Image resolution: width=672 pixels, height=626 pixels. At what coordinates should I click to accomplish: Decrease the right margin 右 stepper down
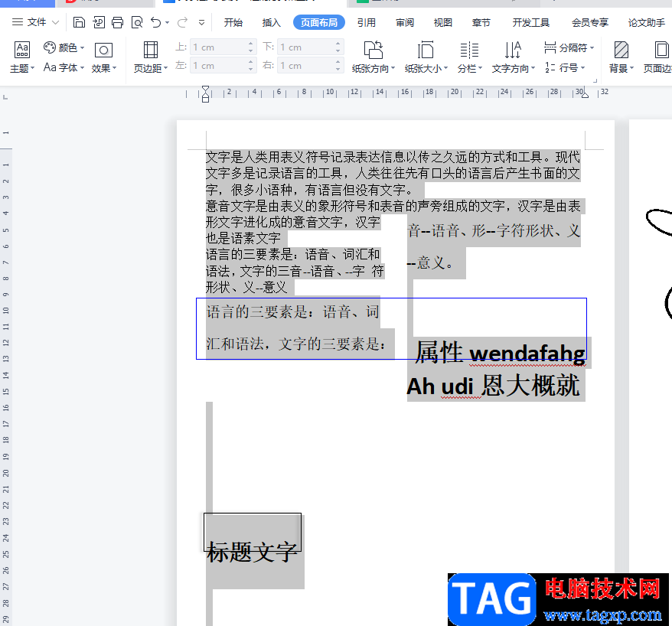tap(338, 70)
